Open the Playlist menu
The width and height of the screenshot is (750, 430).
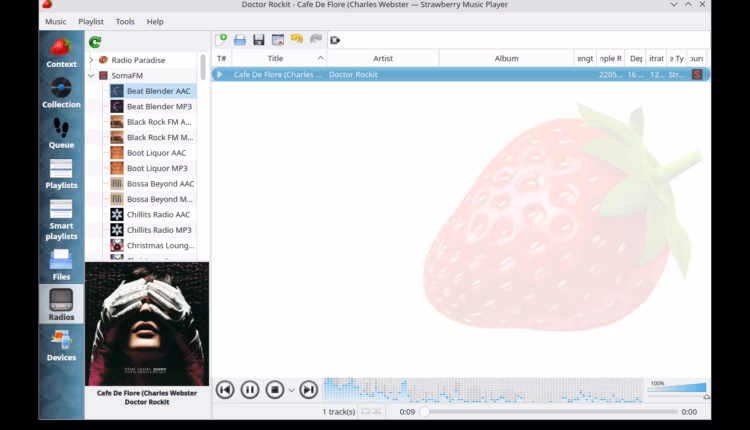(91, 21)
